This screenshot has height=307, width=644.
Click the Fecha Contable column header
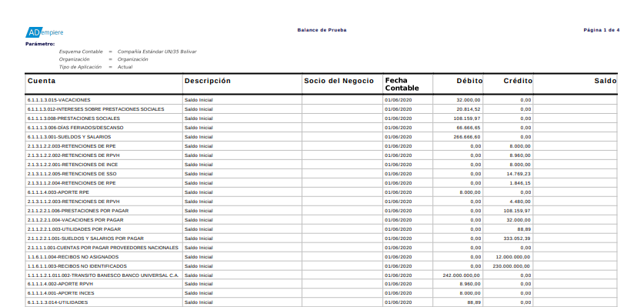click(x=402, y=84)
